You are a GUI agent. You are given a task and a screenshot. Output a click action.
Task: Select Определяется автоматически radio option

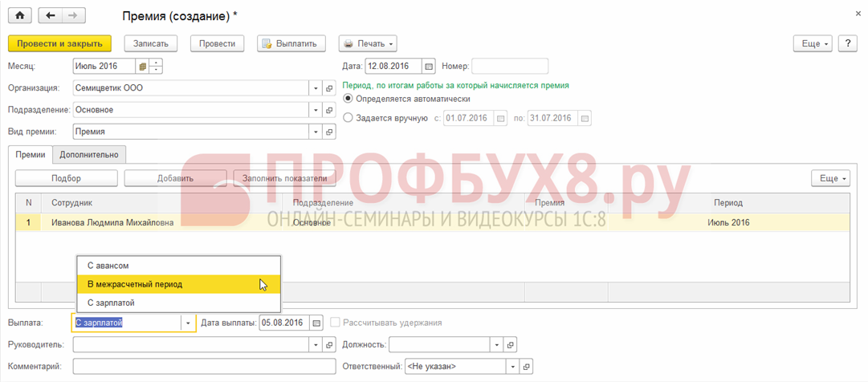tap(348, 99)
